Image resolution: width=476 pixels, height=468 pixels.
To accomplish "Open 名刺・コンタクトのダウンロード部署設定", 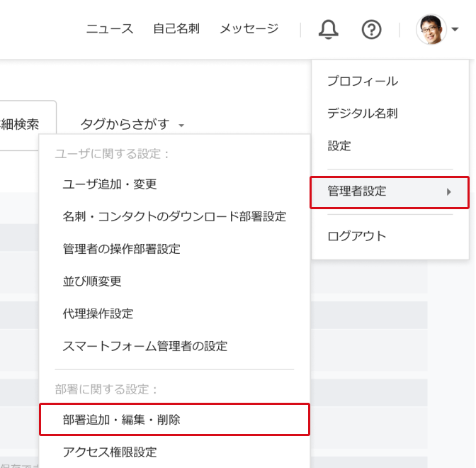I will [174, 216].
